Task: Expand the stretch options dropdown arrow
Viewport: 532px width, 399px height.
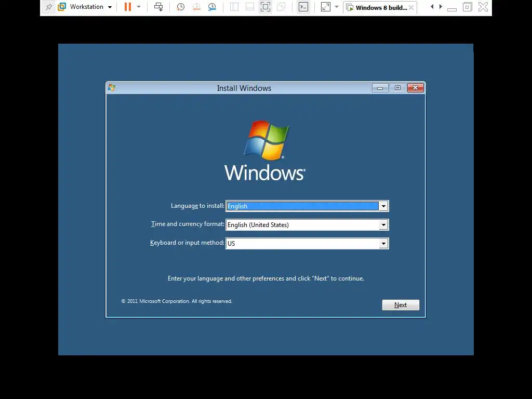Action: click(x=337, y=7)
